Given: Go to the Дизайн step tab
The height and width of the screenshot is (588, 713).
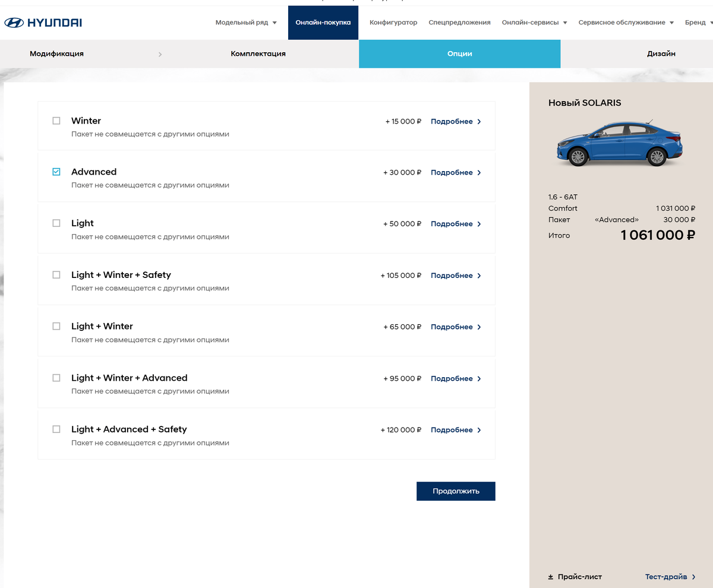Looking at the screenshot, I should pyautogui.click(x=661, y=54).
